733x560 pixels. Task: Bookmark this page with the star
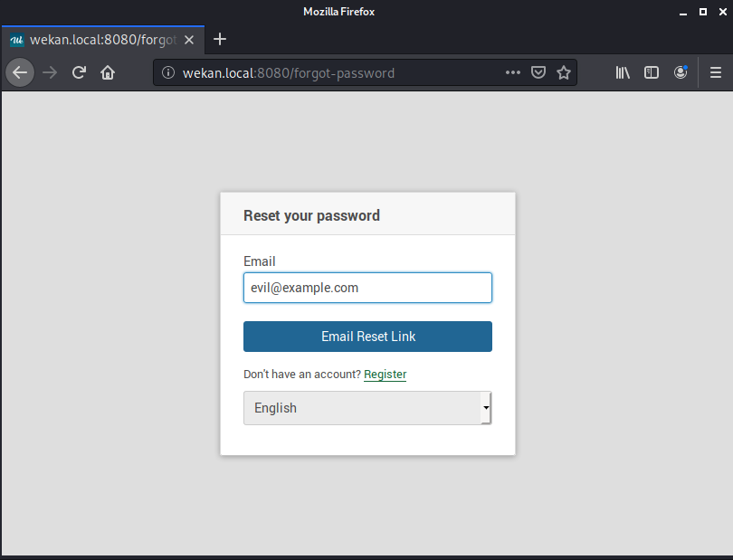(564, 72)
